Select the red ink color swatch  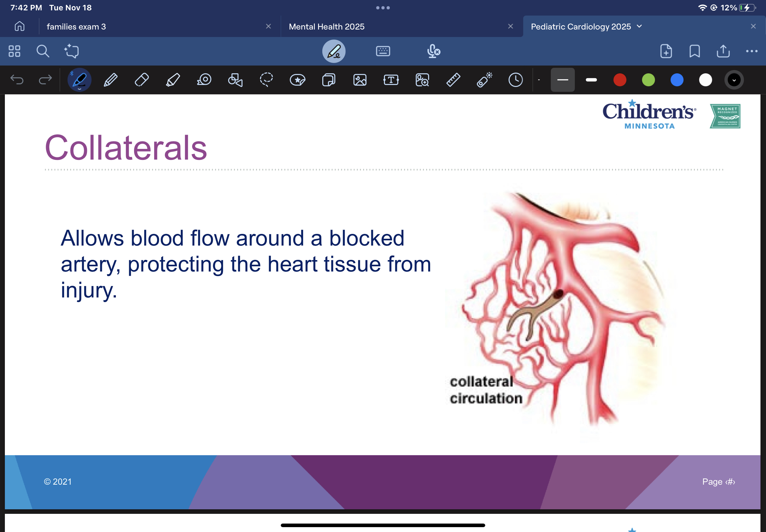619,80
